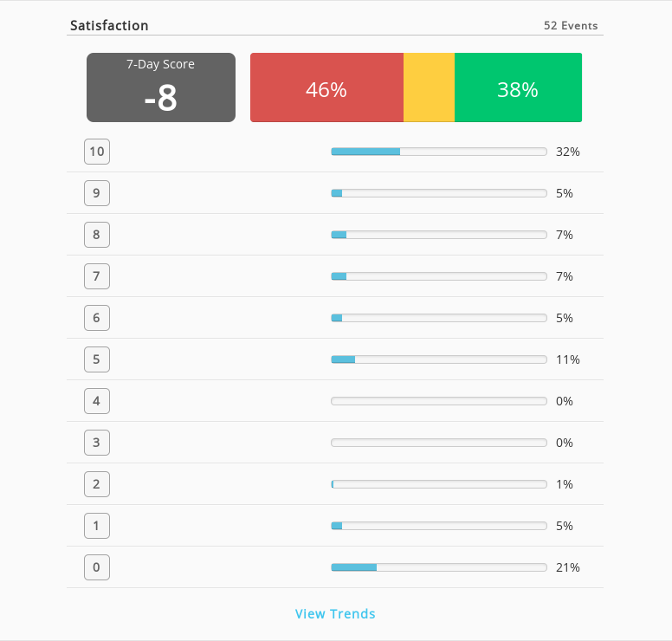The height and width of the screenshot is (641, 672).
Task: Click the red 46% detractors segment
Action: (x=326, y=87)
